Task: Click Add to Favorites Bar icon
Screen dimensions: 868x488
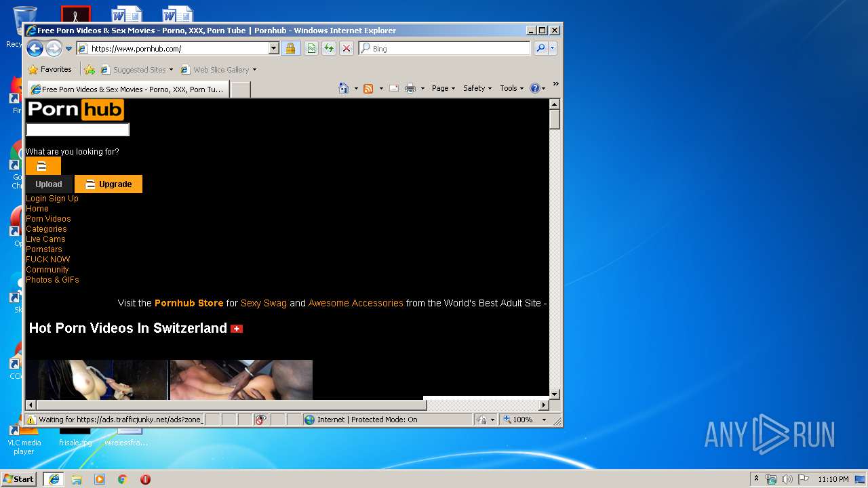Action: 90,70
